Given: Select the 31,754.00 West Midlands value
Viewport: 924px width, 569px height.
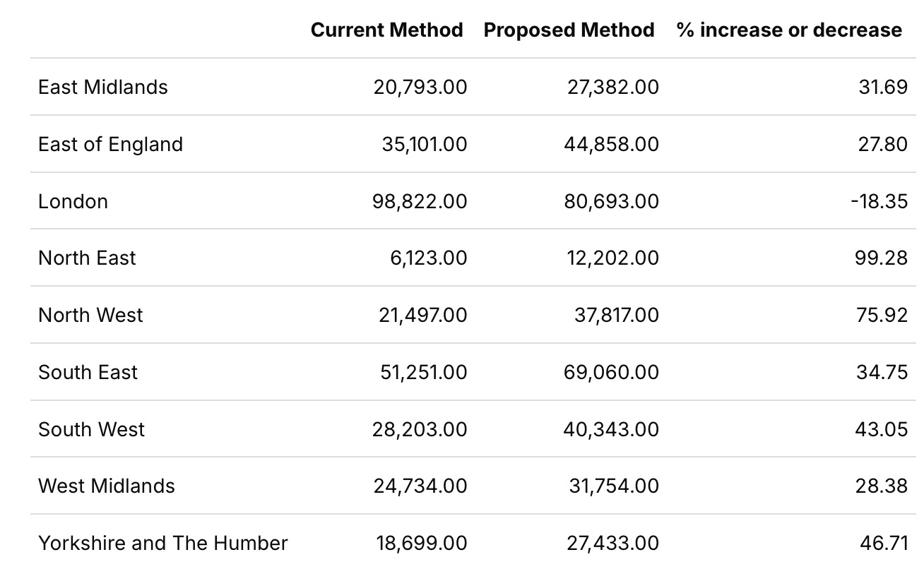Looking at the screenshot, I should (x=613, y=486).
